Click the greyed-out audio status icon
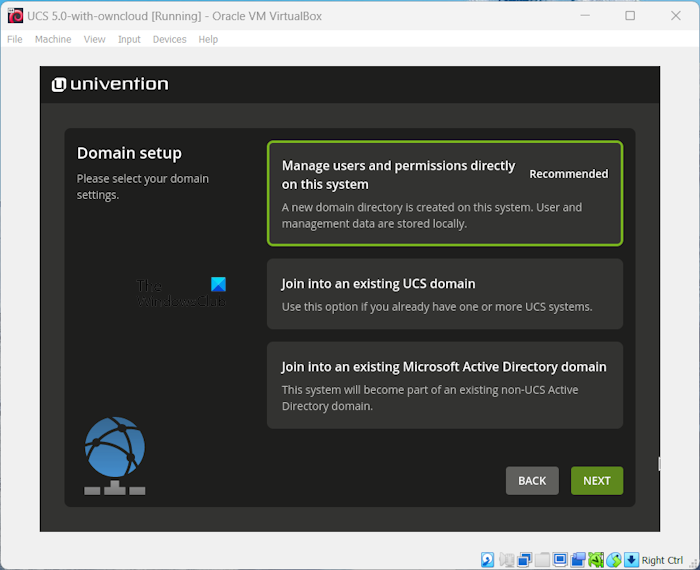The height and width of the screenshot is (570, 700). coord(507,560)
